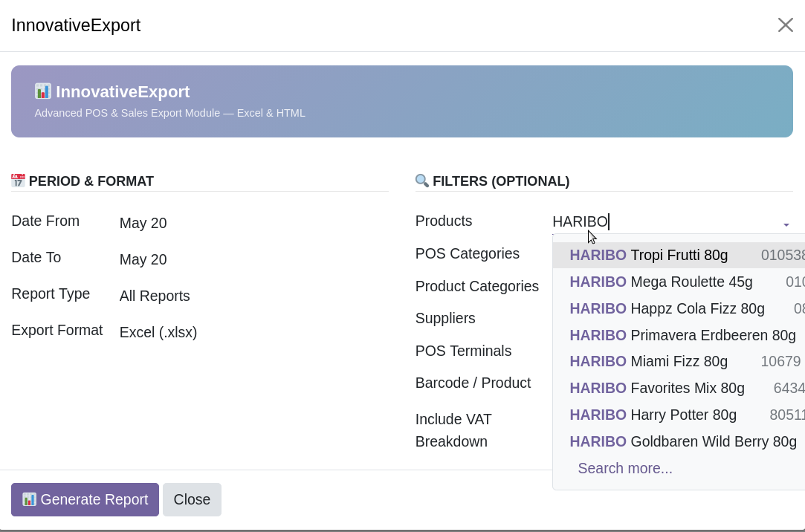Close the InnovativeExport dialog with X
The image size is (805, 532).
785,25
